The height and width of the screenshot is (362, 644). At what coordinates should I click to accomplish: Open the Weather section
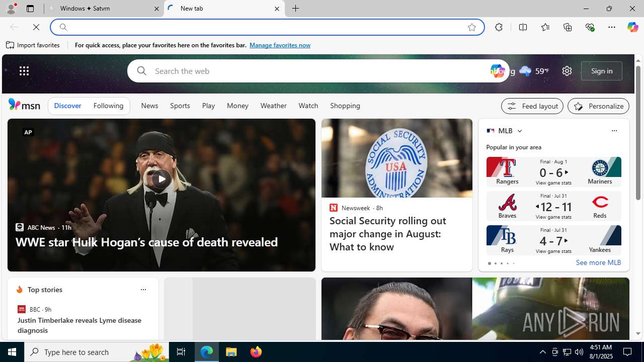click(x=273, y=106)
